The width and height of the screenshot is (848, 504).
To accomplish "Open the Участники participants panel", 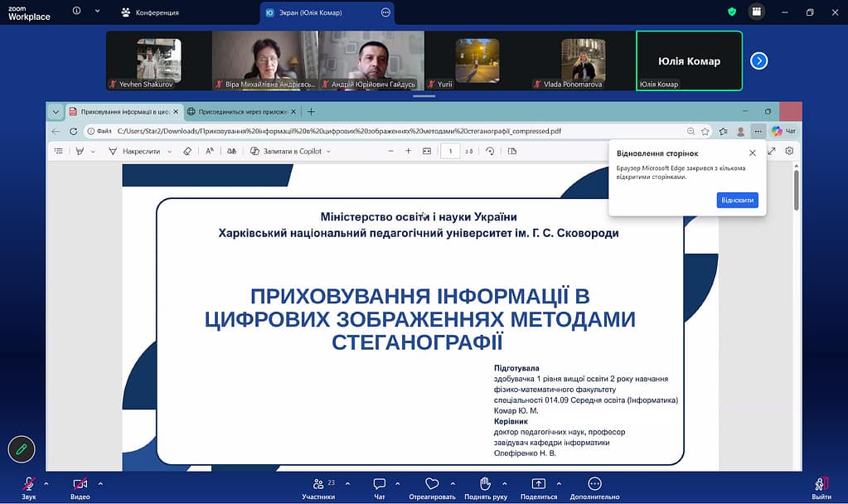I will [318, 484].
